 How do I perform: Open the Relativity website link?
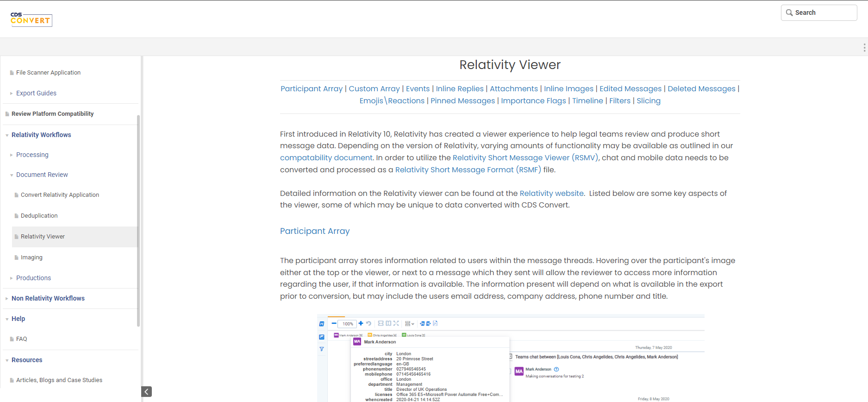[x=552, y=193]
